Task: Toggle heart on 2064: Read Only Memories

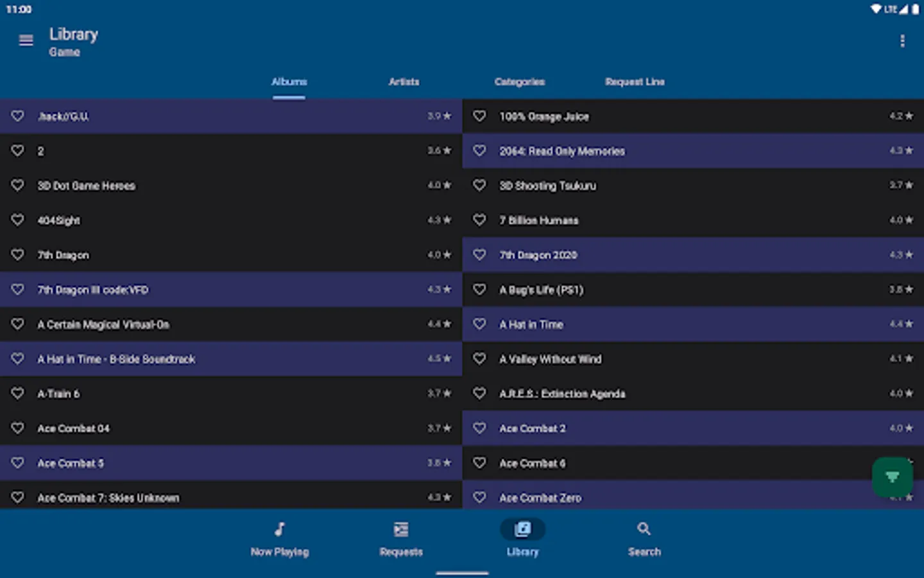Action: click(x=479, y=151)
